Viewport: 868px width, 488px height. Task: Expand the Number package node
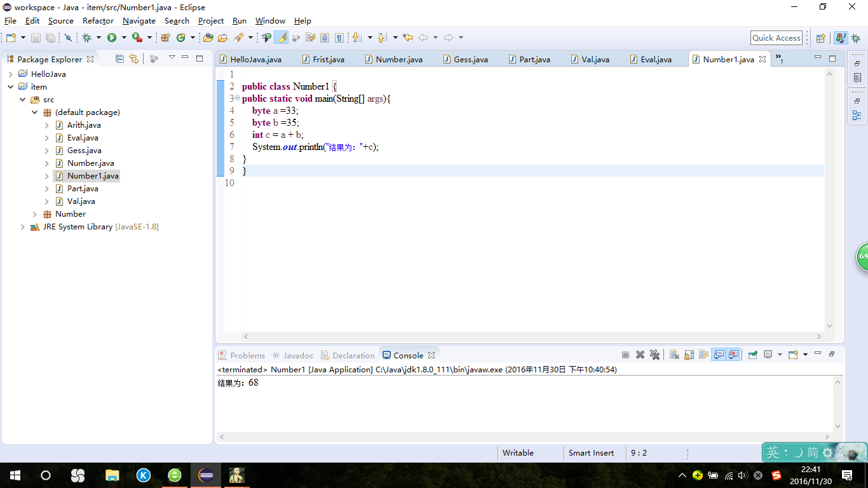click(x=34, y=213)
